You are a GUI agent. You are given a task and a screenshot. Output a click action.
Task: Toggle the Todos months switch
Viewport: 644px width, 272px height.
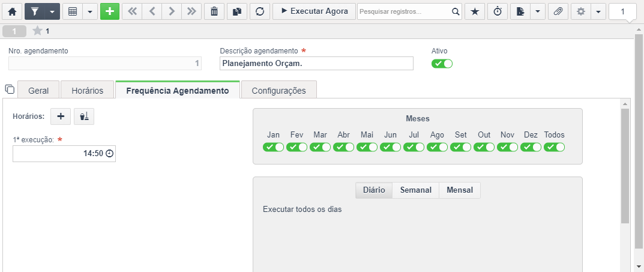(x=555, y=147)
